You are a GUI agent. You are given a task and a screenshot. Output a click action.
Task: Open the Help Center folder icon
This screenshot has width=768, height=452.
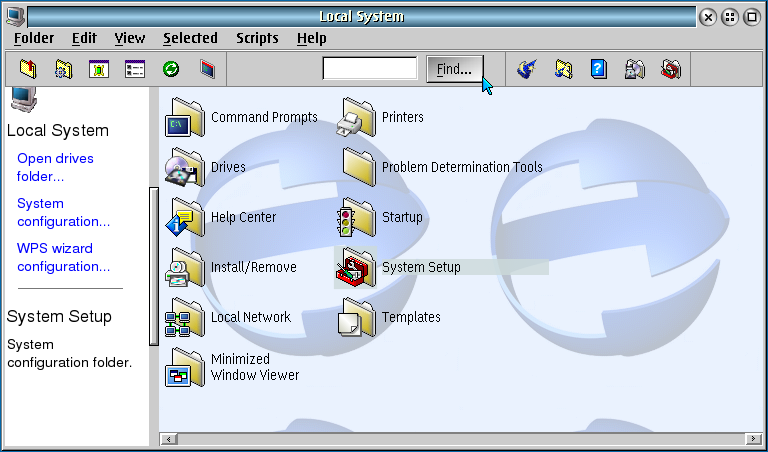click(x=185, y=217)
